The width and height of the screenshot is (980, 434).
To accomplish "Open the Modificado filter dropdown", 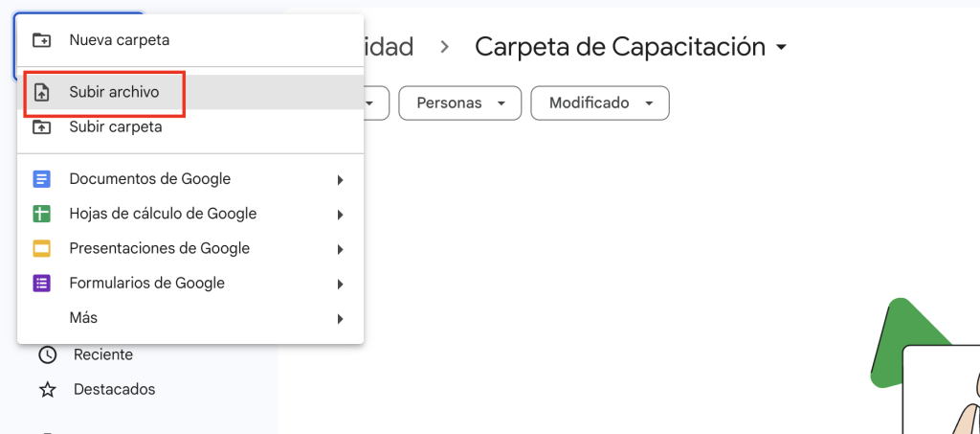I will pyautogui.click(x=600, y=103).
